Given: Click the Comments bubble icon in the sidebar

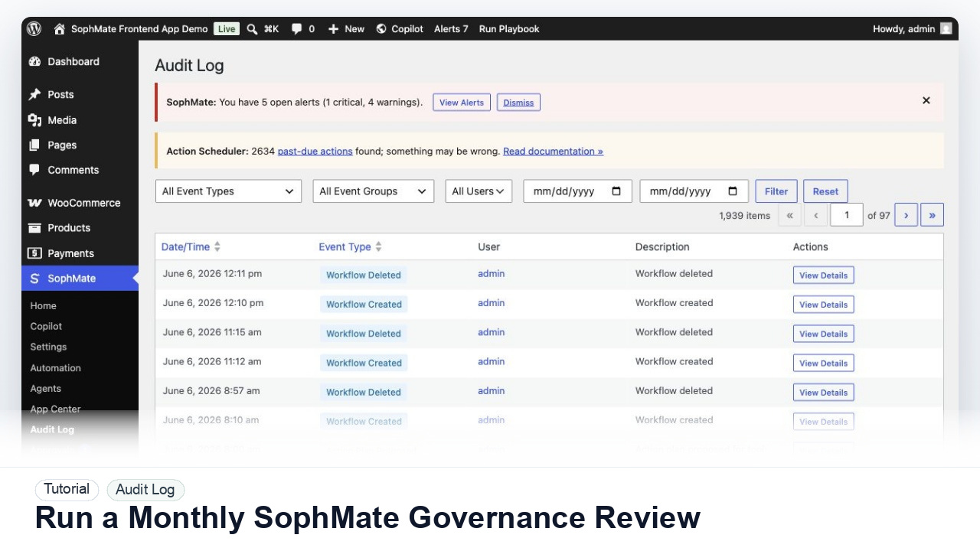Looking at the screenshot, I should pos(34,170).
